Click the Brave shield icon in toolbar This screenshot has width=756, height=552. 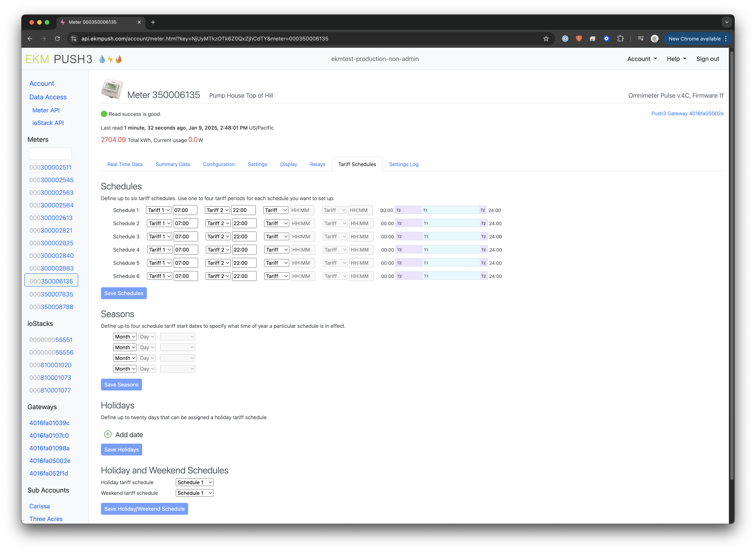tap(579, 39)
